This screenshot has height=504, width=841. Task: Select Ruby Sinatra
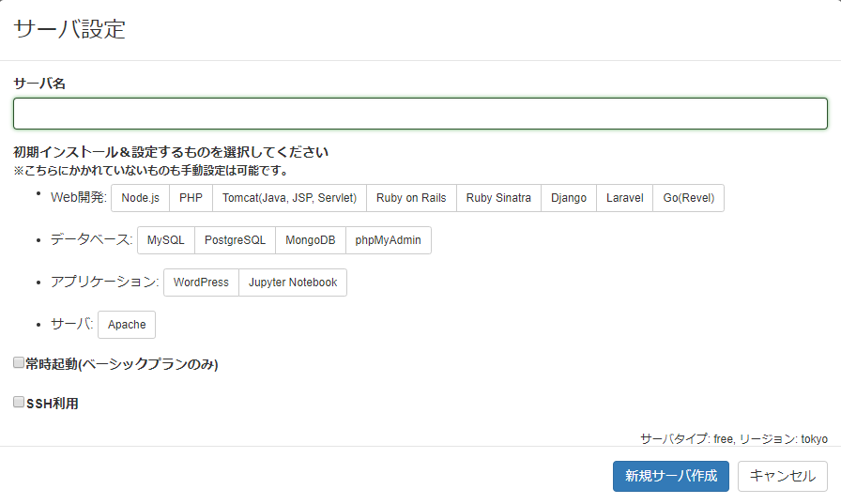coord(498,198)
